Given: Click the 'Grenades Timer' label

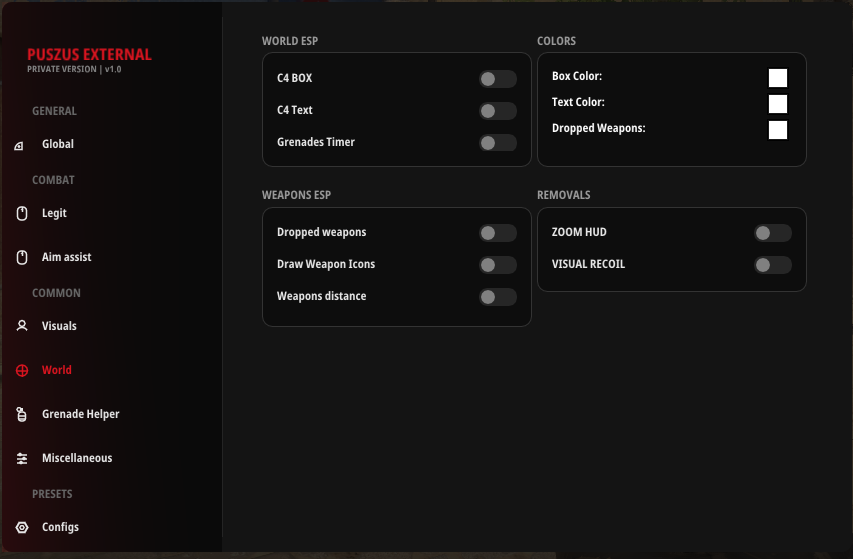Looking at the screenshot, I should click(316, 142).
